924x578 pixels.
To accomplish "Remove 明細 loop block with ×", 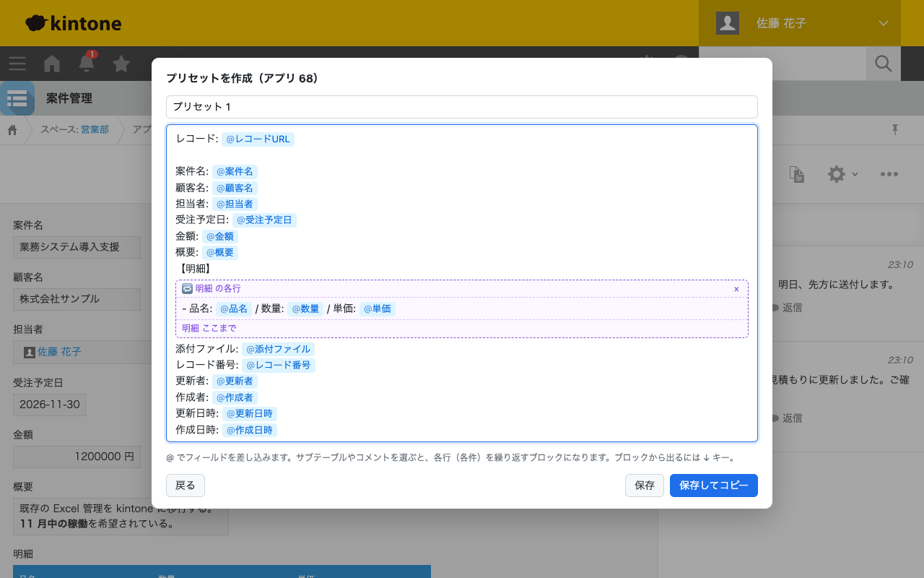I will pyautogui.click(x=736, y=289).
